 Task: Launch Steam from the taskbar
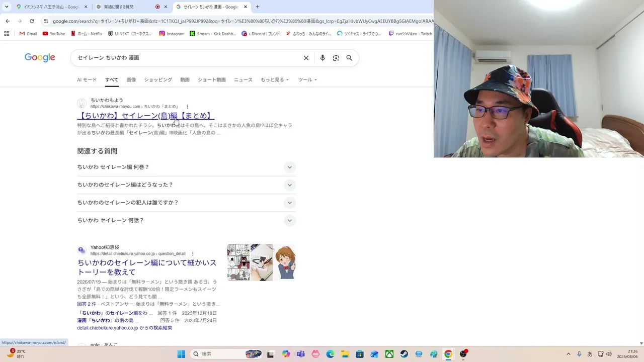point(404,354)
